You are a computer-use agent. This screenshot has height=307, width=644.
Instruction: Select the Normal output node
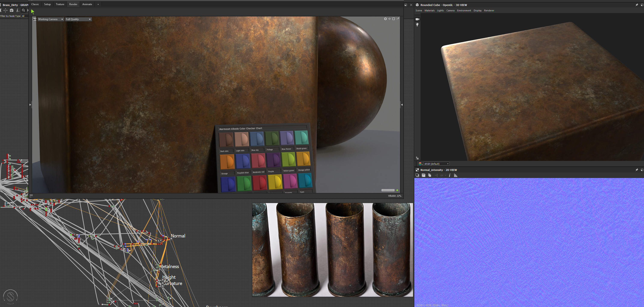pyautogui.click(x=171, y=239)
